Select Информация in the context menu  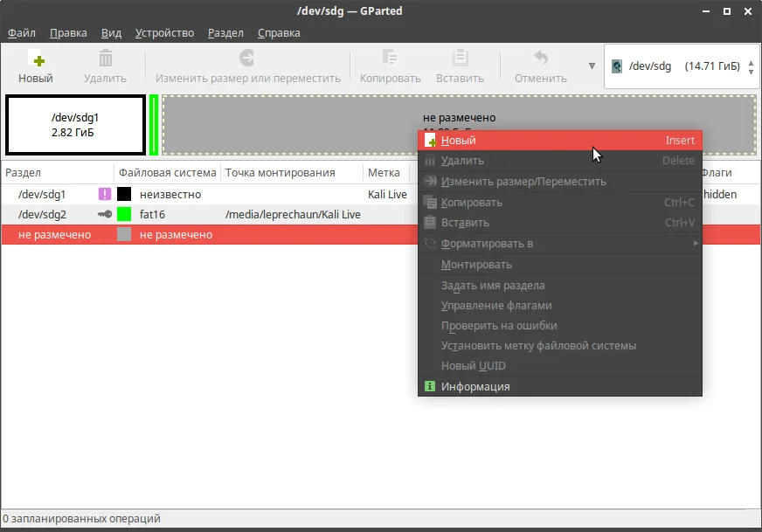click(x=560, y=387)
